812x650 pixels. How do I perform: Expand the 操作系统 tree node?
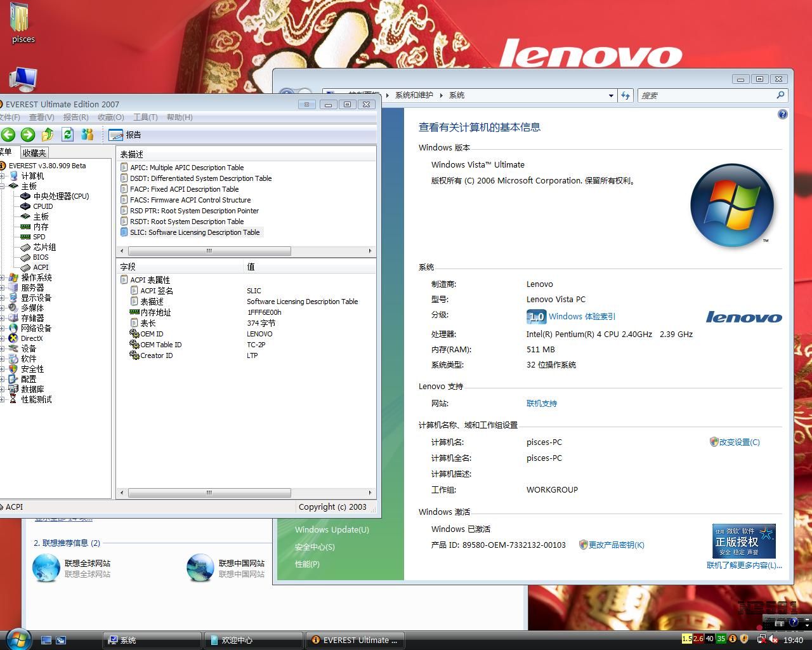[3, 277]
